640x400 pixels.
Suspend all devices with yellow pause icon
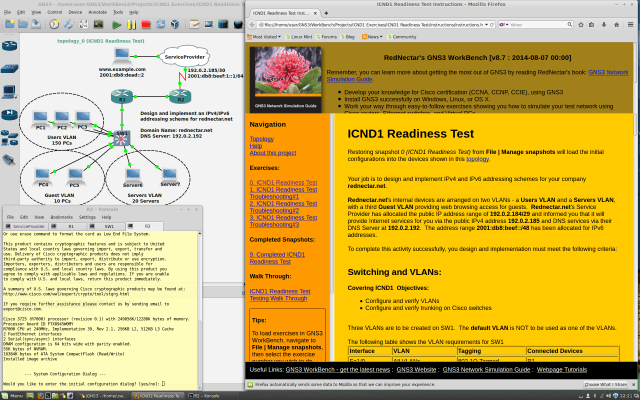coord(131,25)
